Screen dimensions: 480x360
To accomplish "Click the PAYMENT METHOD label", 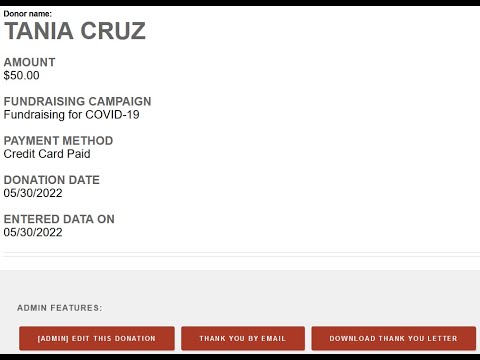I will click(x=58, y=141).
